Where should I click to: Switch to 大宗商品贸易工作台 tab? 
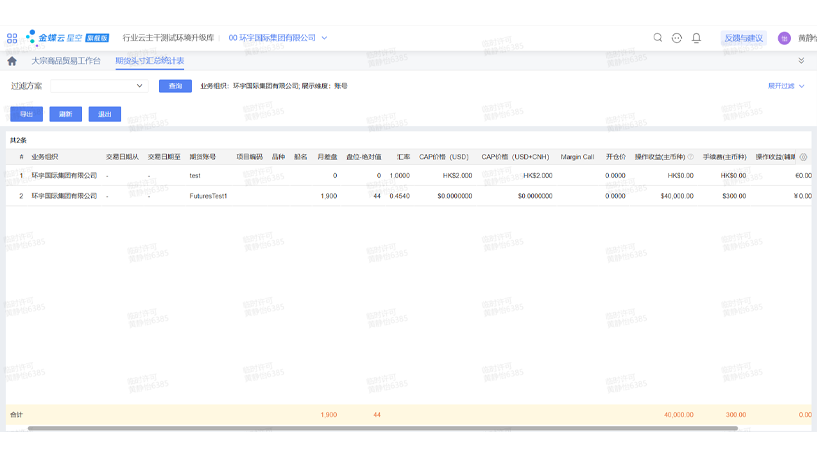pos(66,61)
